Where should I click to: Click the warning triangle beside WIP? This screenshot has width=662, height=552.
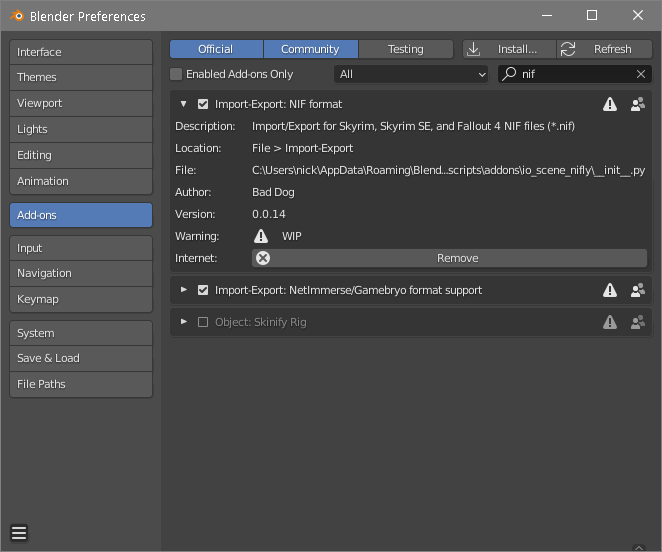tap(261, 236)
